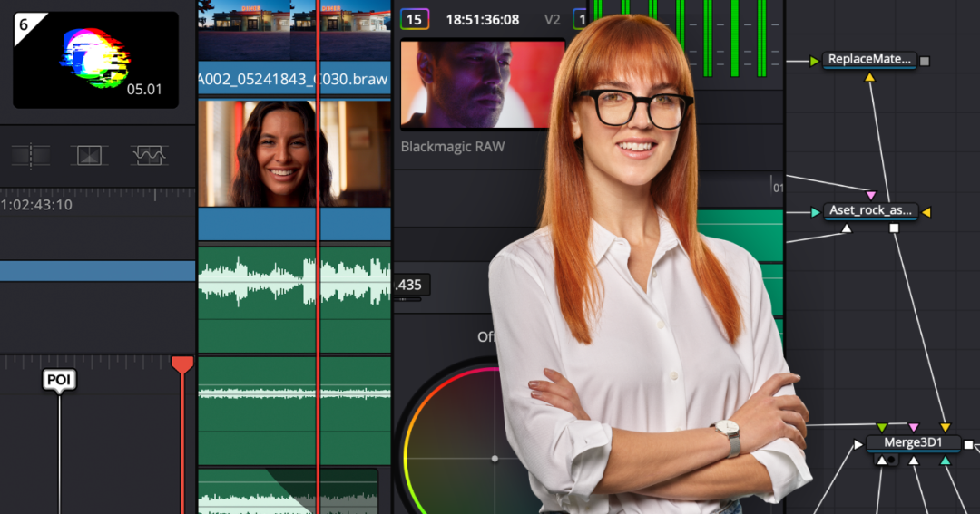Select the Merge3D1 node
This screenshot has width=980, height=514.
click(x=913, y=442)
